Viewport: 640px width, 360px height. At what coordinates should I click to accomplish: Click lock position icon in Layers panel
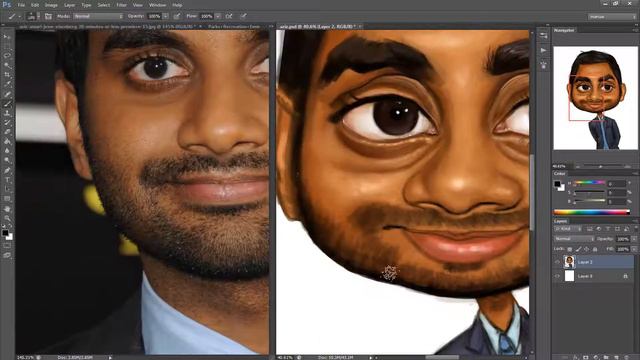587,249
